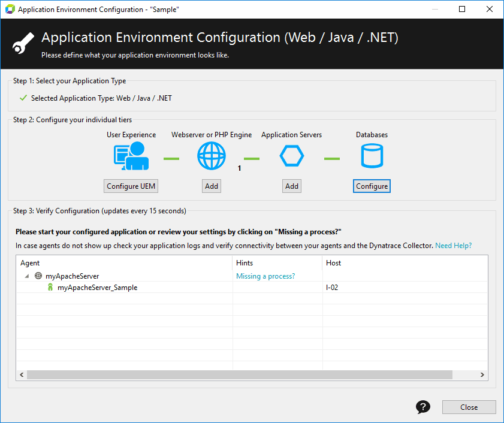504x423 pixels.
Task: Click the horizontal scrollbar thumb
Action: tap(240, 375)
